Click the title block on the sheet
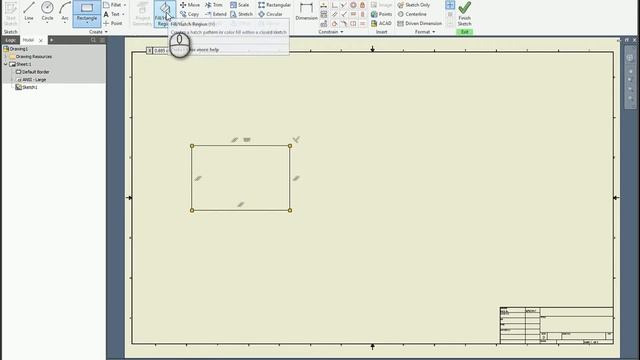640x360 pixels. (556, 325)
